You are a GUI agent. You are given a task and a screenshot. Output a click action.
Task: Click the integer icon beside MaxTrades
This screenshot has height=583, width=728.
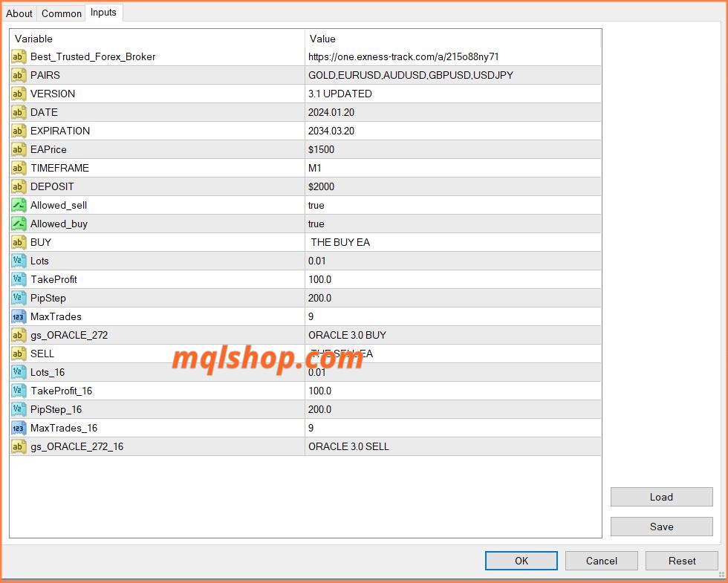tap(19, 316)
